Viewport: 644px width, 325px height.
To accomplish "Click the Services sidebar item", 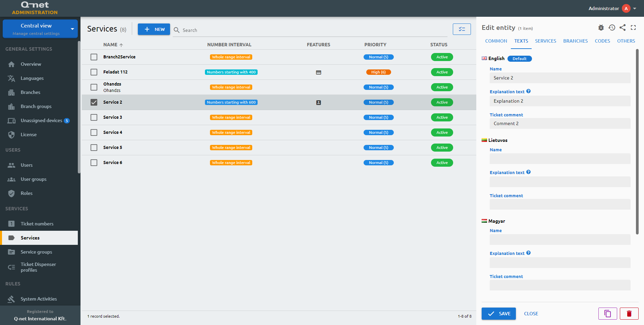I will (x=39, y=238).
